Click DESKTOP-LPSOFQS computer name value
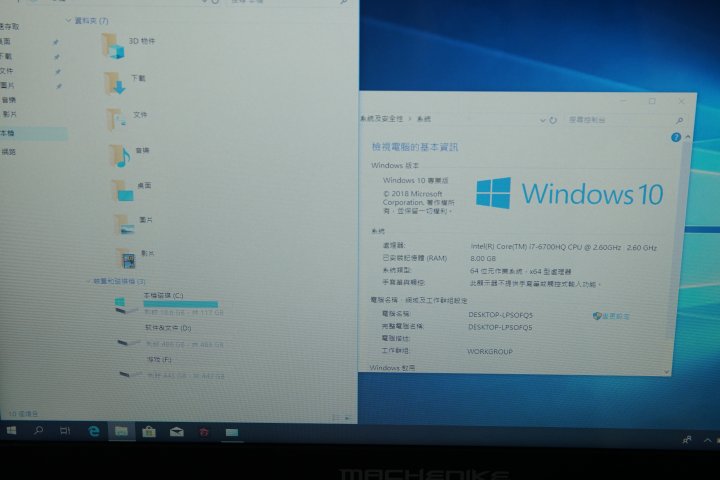Viewport: 720px width, 480px height. click(501, 315)
